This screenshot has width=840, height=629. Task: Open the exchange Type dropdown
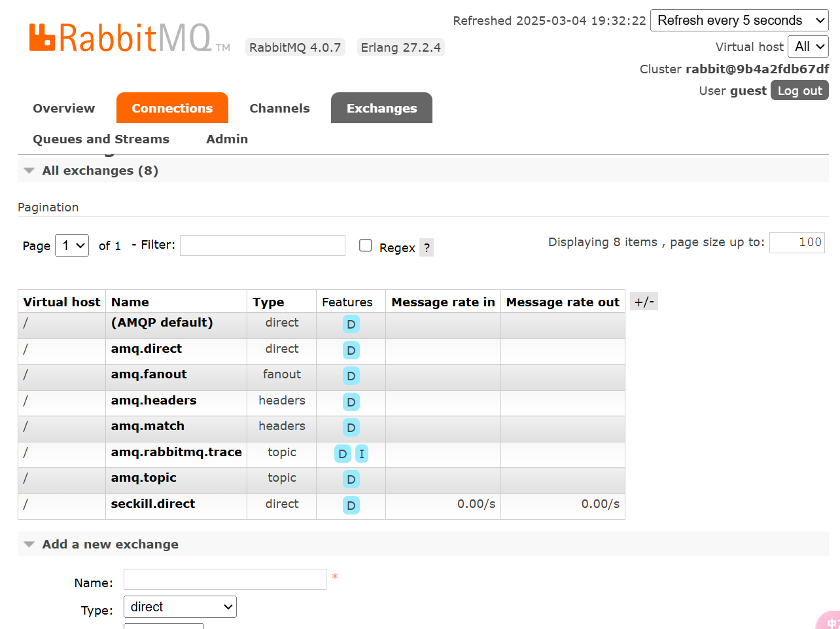coord(180,607)
